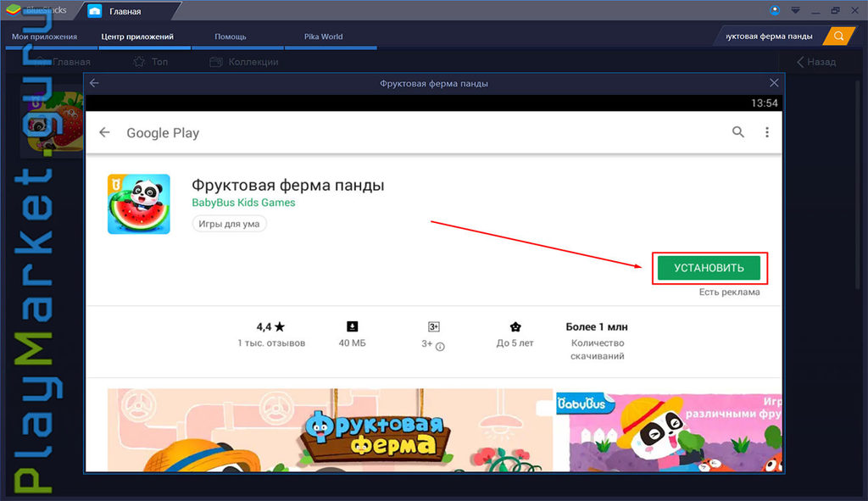Viewport: 868px width, 501px height.
Task: Click the green УСТАНОВИТЬ button
Action: [709, 268]
